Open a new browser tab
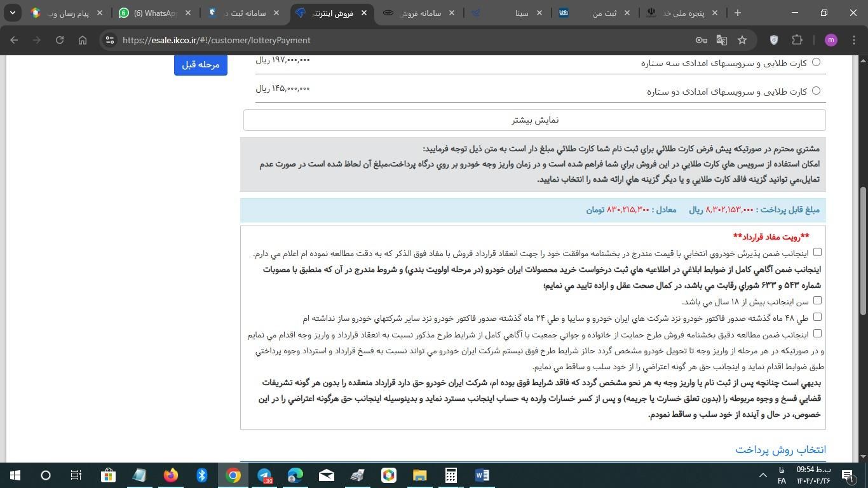The height and width of the screenshot is (488, 868). point(738,13)
